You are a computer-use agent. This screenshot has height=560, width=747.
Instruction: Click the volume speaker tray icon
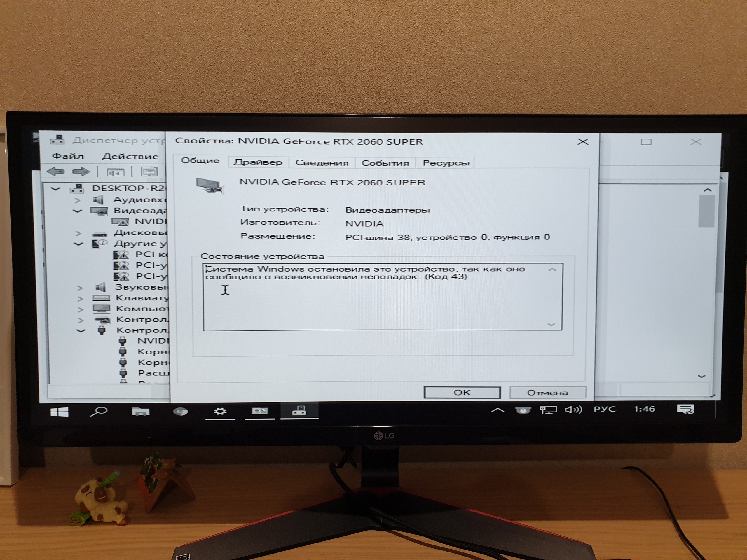(573, 410)
